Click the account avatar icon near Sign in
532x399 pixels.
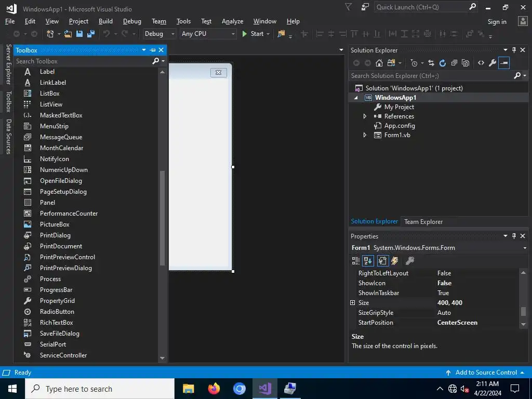click(523, 21)
